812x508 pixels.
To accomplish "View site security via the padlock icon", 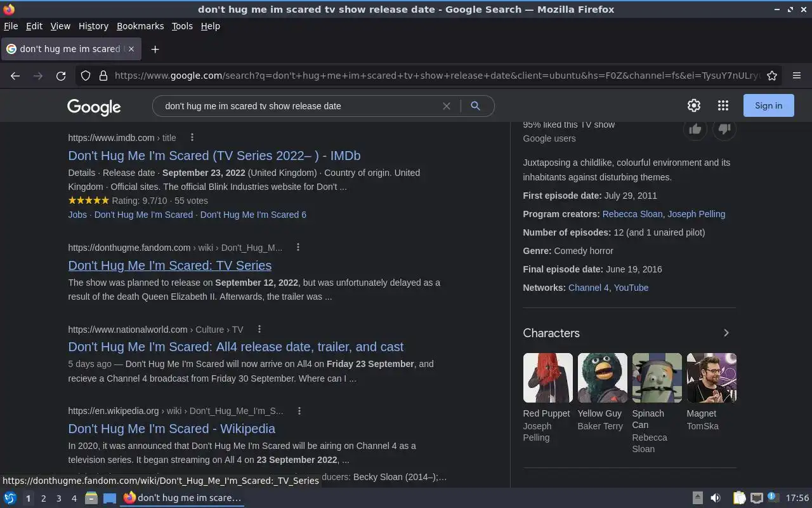I will 103,76.
